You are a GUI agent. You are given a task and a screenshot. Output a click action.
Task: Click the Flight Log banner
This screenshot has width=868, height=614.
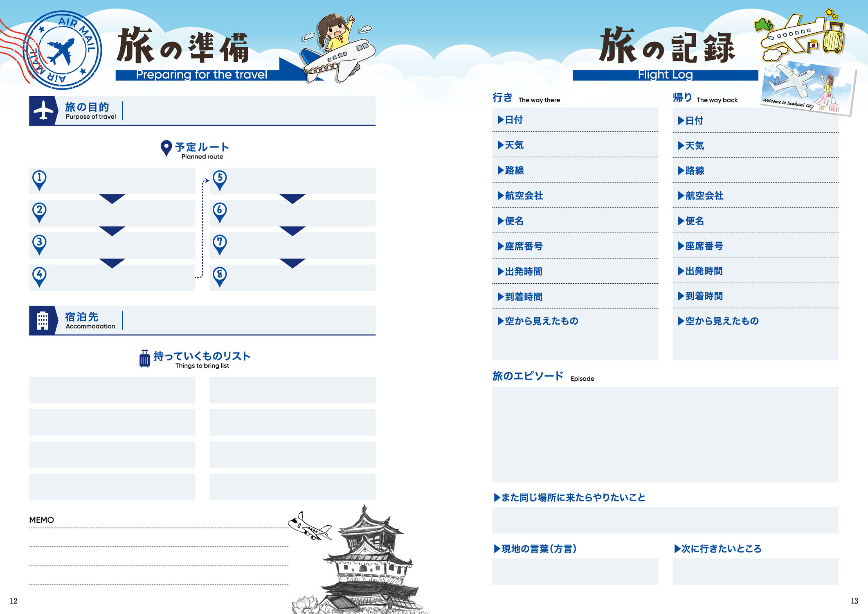(x=665, y=75)
